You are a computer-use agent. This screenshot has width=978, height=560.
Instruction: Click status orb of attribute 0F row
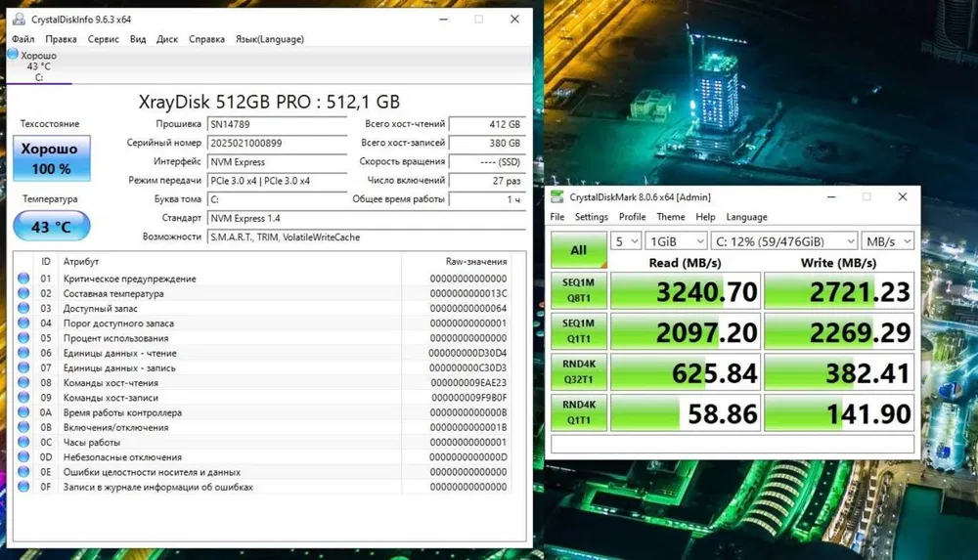point(23,487)
